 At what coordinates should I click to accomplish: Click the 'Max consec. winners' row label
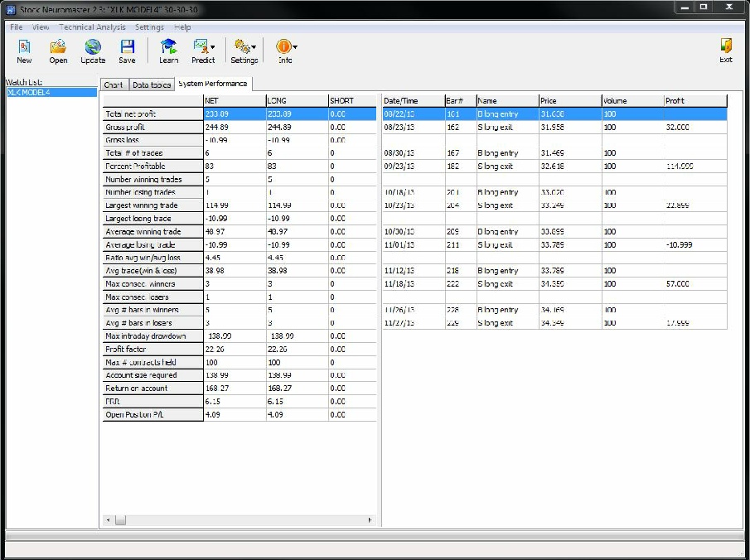click(153, 284)
